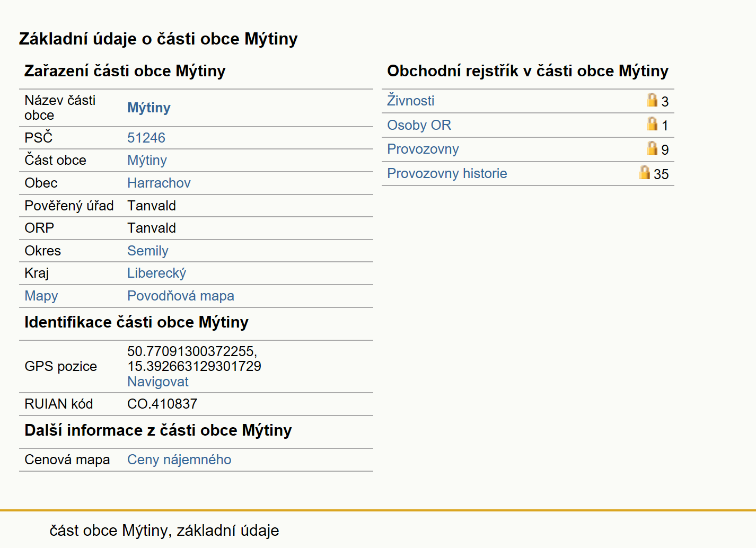Click the PSČ label
Screen dimensions: 756x548
click(x=39, y=137)
